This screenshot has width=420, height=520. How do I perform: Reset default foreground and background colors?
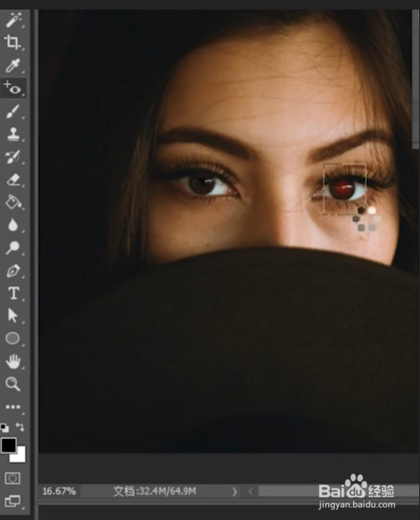pyautogui.click(x=4, y=428)
